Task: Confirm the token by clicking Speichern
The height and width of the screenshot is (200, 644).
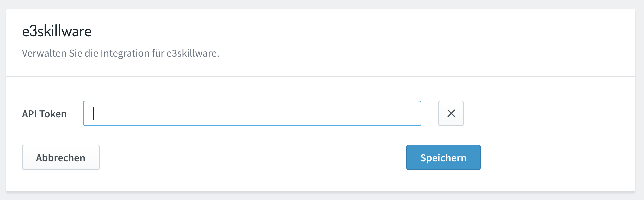Action: [x=443, y=157]
